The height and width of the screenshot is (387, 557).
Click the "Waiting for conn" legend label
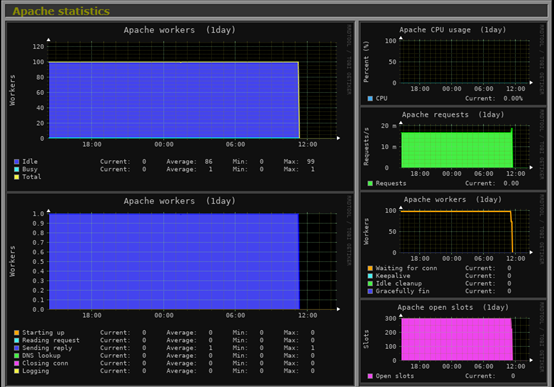[406, 268]
